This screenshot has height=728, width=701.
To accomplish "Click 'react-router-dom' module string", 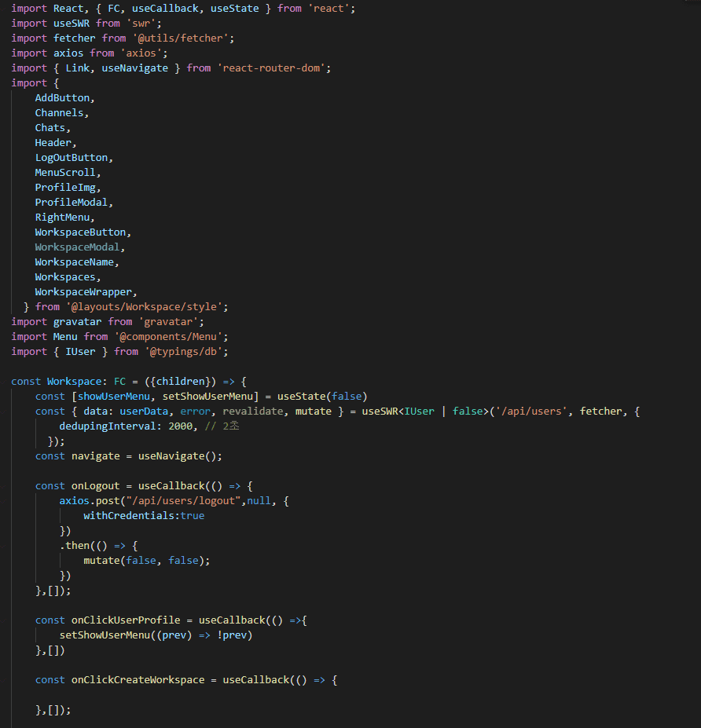I will click(271, 68).
